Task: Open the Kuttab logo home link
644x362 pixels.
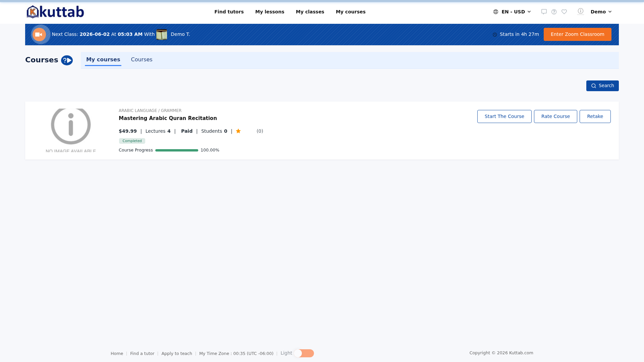Action: coord(55,12)
